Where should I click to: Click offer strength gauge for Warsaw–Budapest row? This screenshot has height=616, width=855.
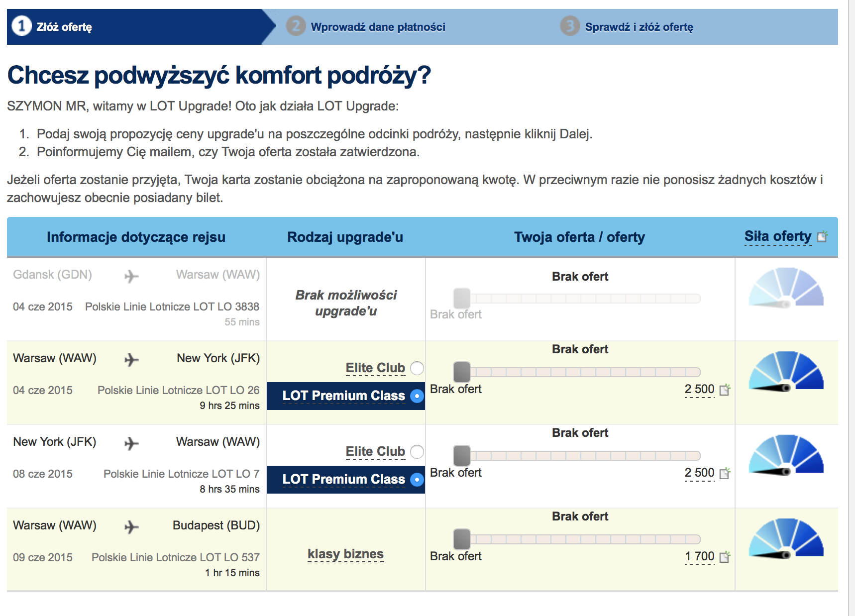tap(786, 539)
